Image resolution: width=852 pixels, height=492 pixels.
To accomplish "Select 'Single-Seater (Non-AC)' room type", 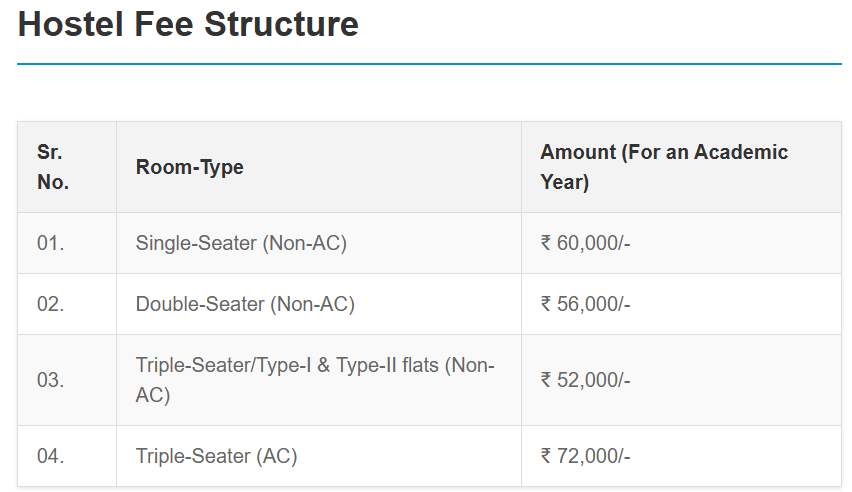I will pos(241,243).
